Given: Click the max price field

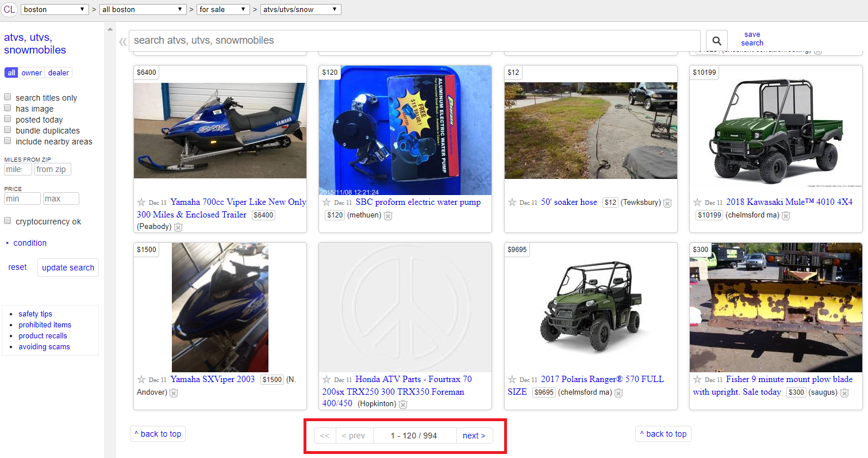Looking at the screenshot, I should [x=61, y=199].
